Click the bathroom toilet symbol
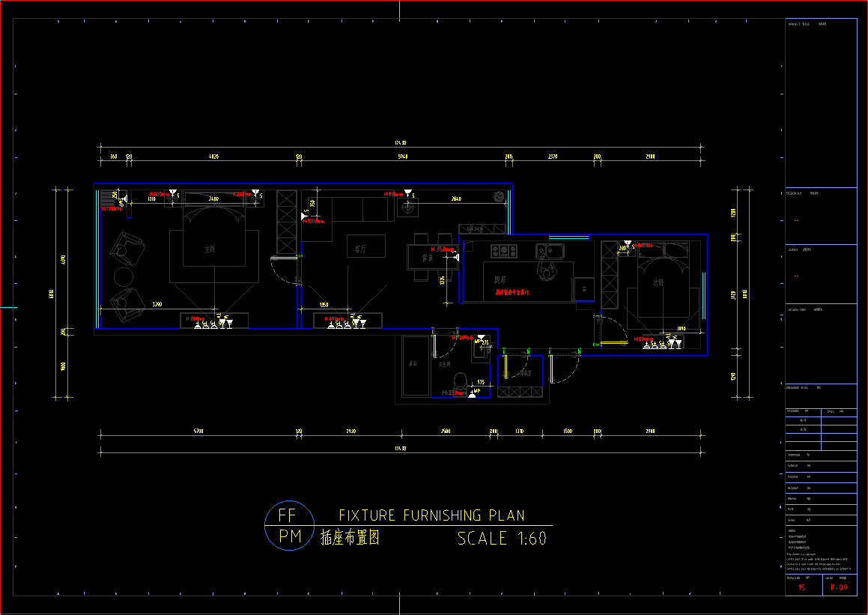The width and height of the screenshot is (868, 615). (x=460, y=379)
